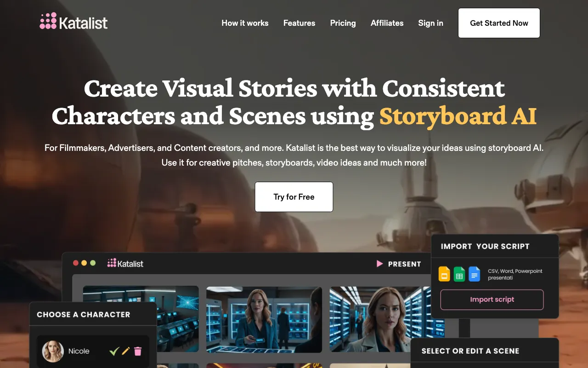Click the CHOOSE A CHARACTER heading
588x368 pixels.
coord(84,315)
